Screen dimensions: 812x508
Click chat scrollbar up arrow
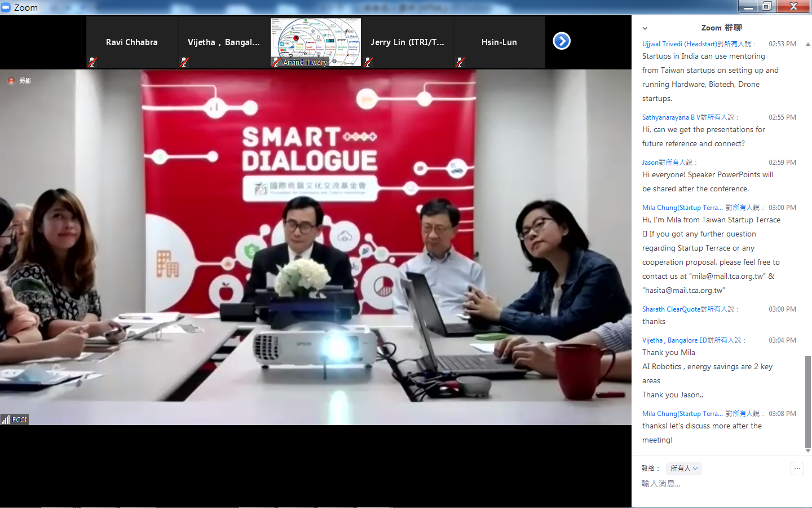click(x=808, y=44)
